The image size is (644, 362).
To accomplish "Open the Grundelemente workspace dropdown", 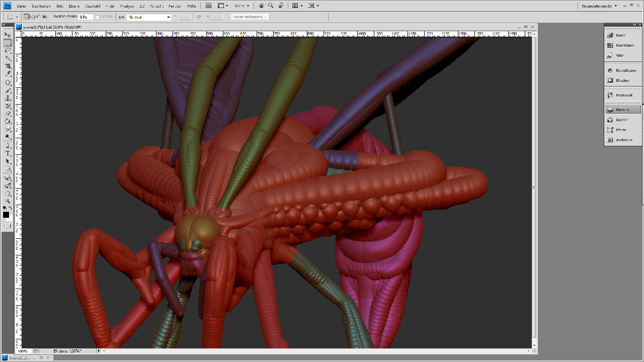I will 600,6.
